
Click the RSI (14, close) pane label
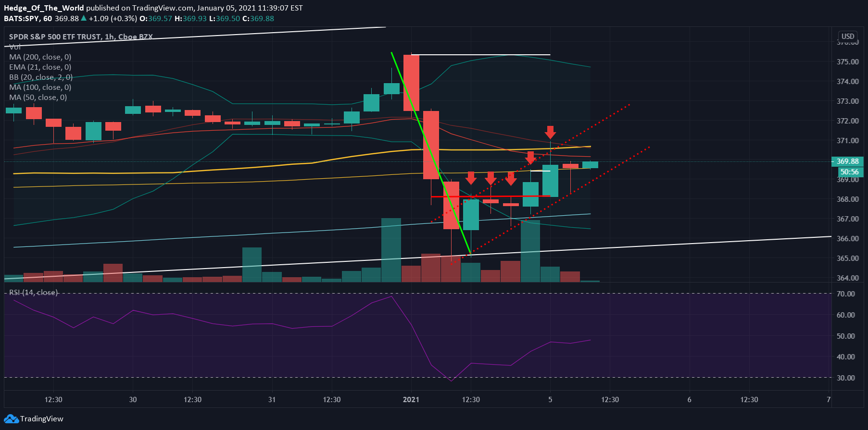click(33, 293)
